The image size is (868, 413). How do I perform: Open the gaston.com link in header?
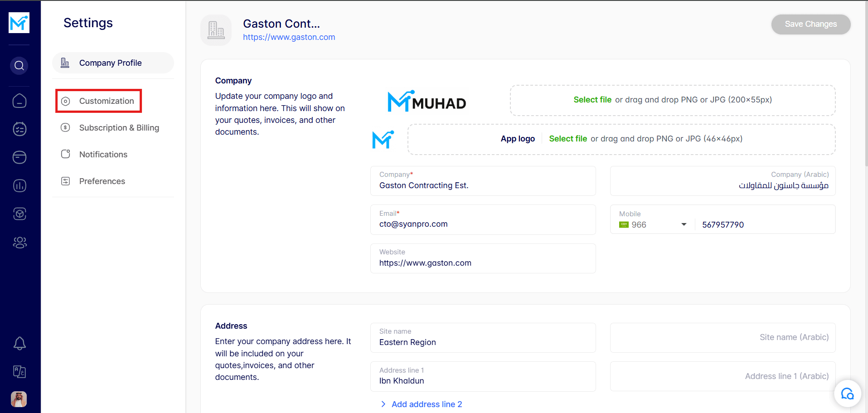pyautogui.click(x=289, y=37)
